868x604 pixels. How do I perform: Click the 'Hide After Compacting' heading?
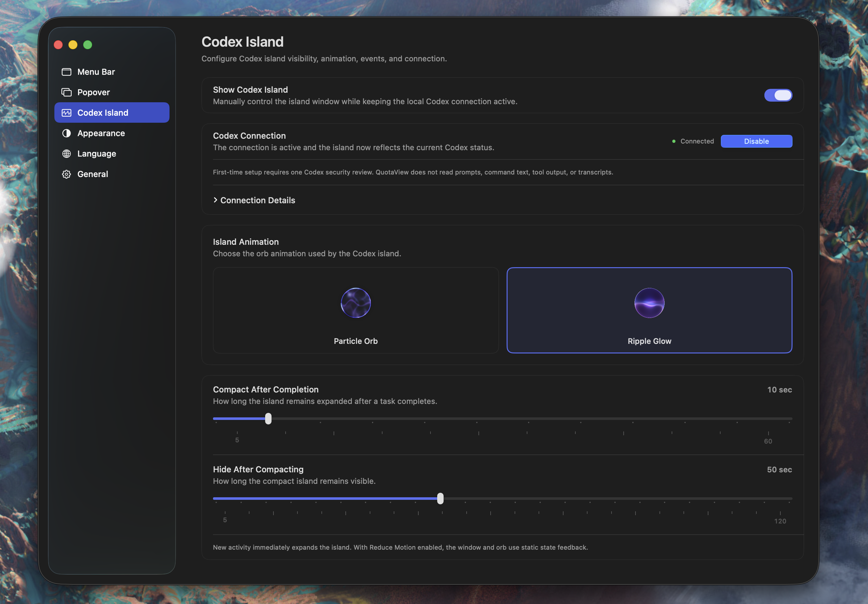258,469
